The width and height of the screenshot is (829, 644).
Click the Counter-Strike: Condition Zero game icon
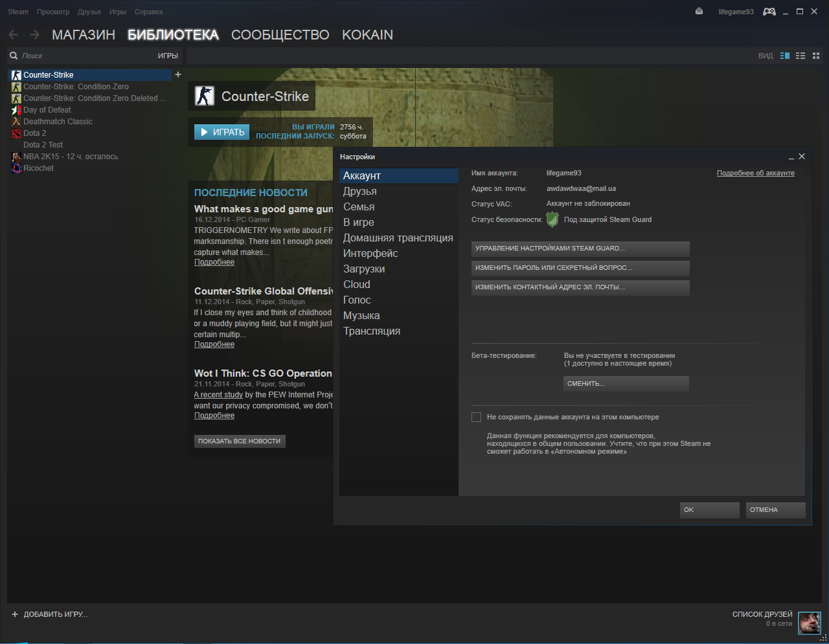(16, 87)
